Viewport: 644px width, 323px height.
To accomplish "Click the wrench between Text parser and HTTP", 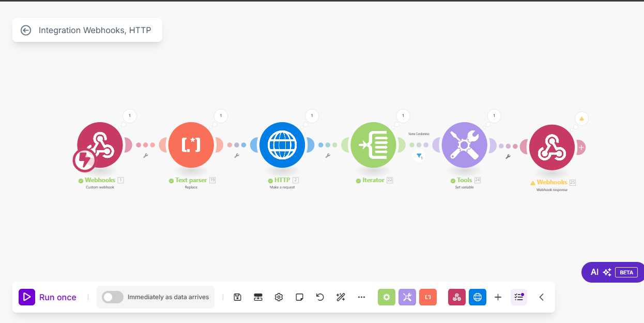I will coord(237,156).
